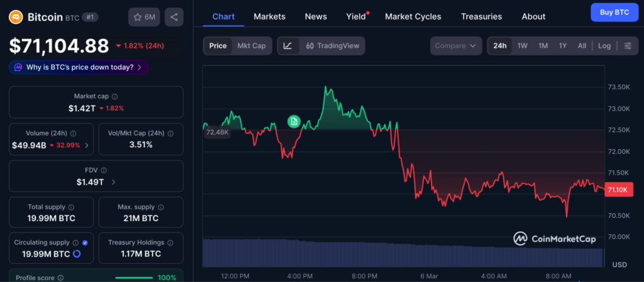Open chart settings sliders icon

point(627,46)
